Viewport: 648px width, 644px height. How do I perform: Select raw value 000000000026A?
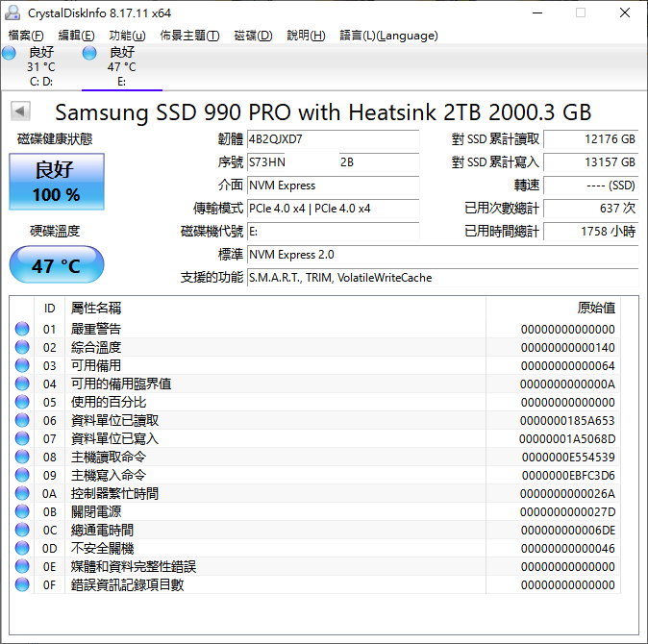click(567, 494)
